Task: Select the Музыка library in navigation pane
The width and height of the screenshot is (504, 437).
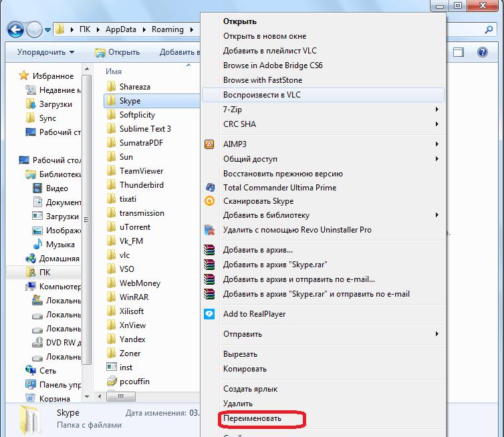Action: (60, 245)
